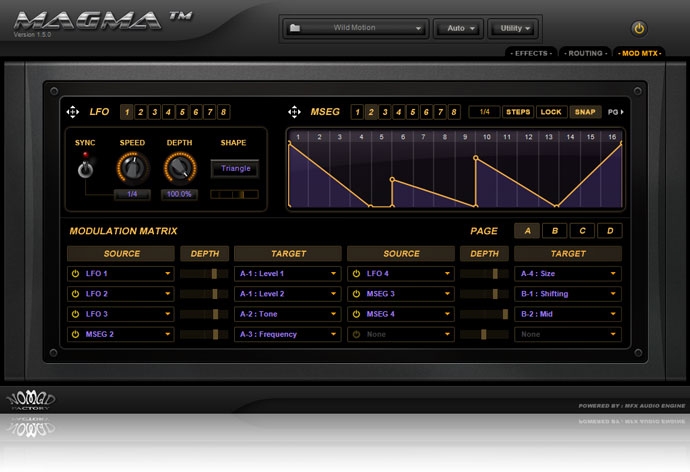This screenshot has width=690, height=472.
Task: Select MSEG number 1
Action: click(x=357, y=112)
